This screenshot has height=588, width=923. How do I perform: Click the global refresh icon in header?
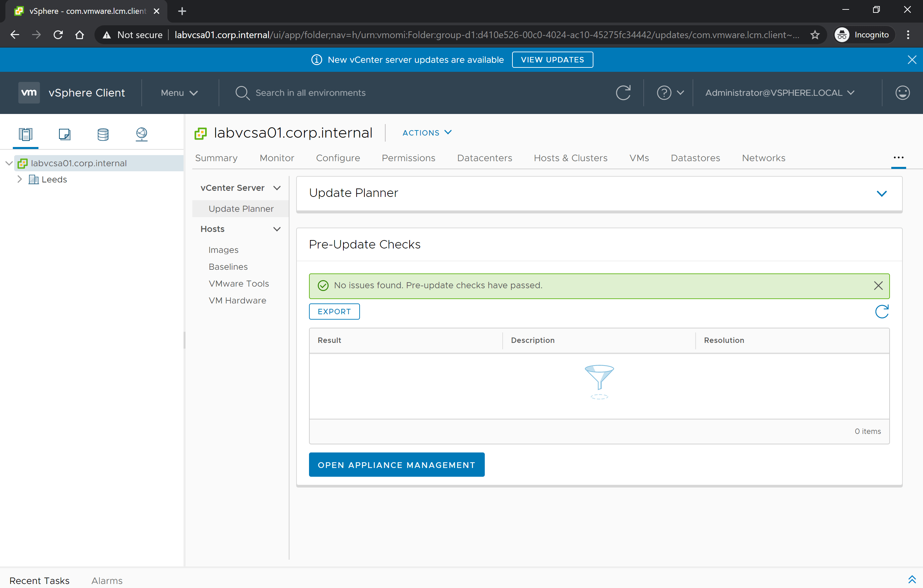(x=623, y=93)
